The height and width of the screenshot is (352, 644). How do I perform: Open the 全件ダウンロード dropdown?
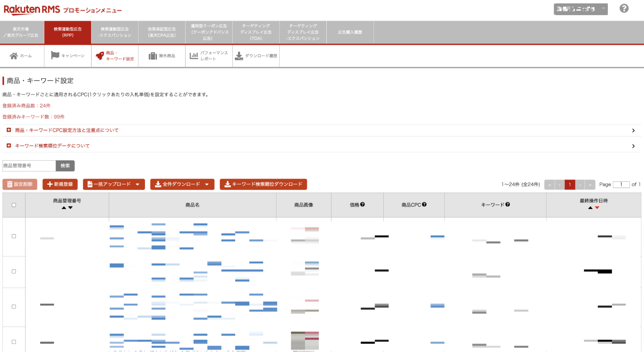[182, 184]
